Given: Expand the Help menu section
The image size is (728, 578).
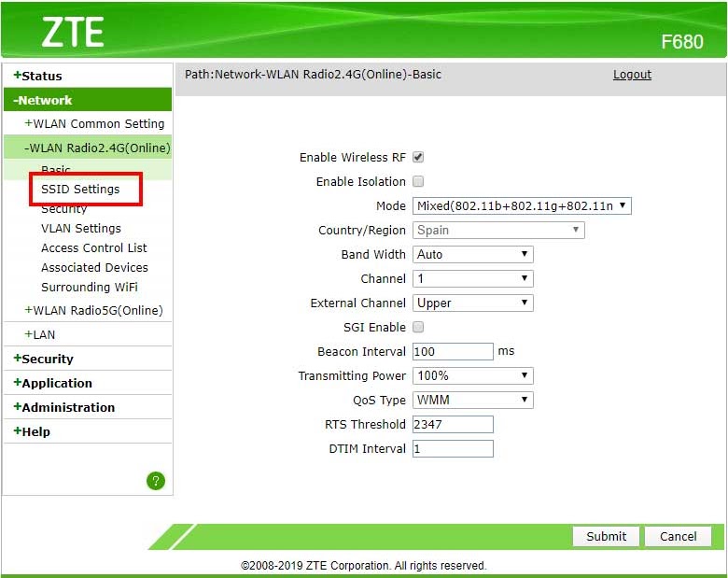Looking at the screenshot, I should click(32, 431).
